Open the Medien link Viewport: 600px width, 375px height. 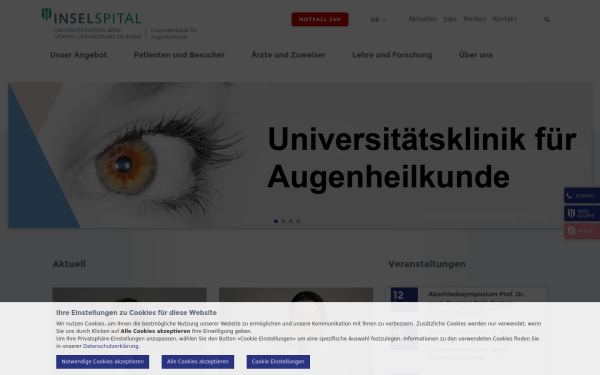pyautogui.click(x=474, y=19)
